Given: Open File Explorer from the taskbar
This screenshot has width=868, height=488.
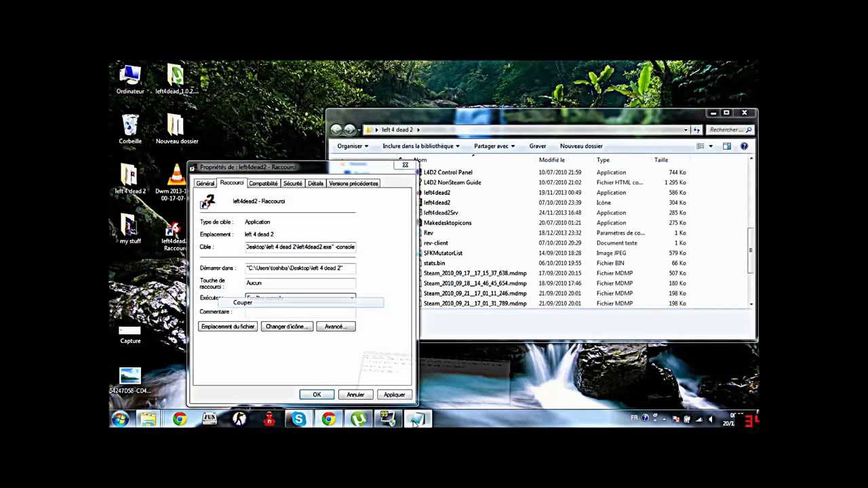Looking at the screenshot, I should (x=149, y=420).
